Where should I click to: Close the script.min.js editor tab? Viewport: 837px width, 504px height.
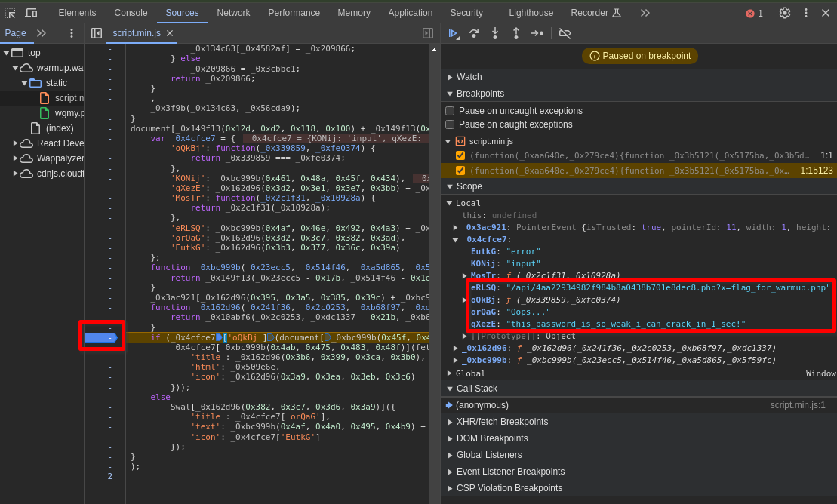click(170, 33)
